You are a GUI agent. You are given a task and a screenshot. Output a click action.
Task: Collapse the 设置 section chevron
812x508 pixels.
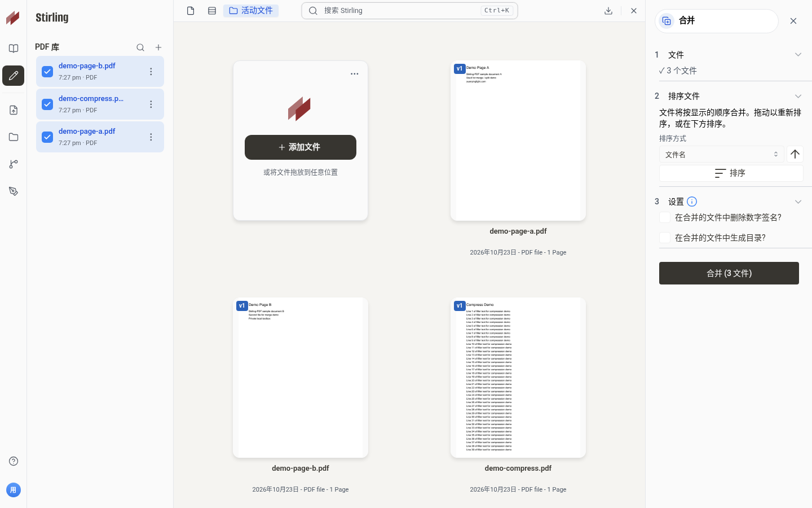pyautogui.click(x=798, y=202)
